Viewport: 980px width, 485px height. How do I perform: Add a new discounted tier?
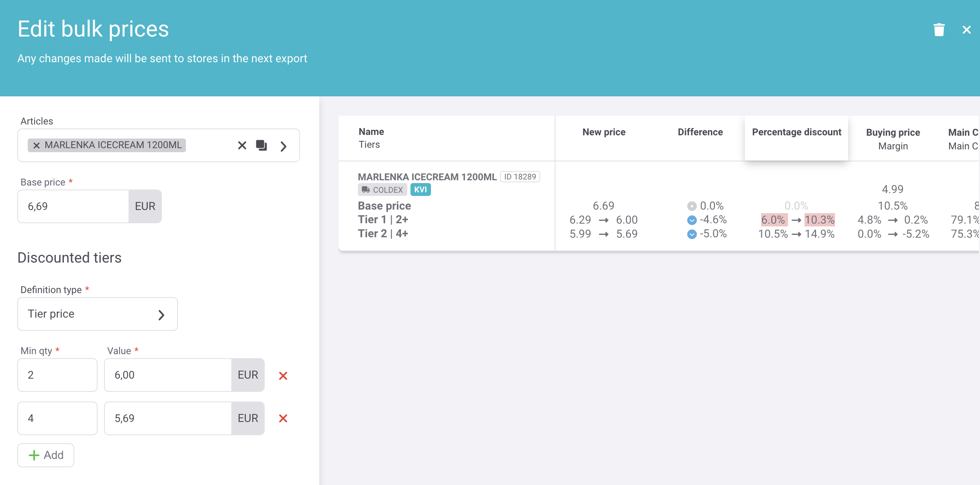46,455
